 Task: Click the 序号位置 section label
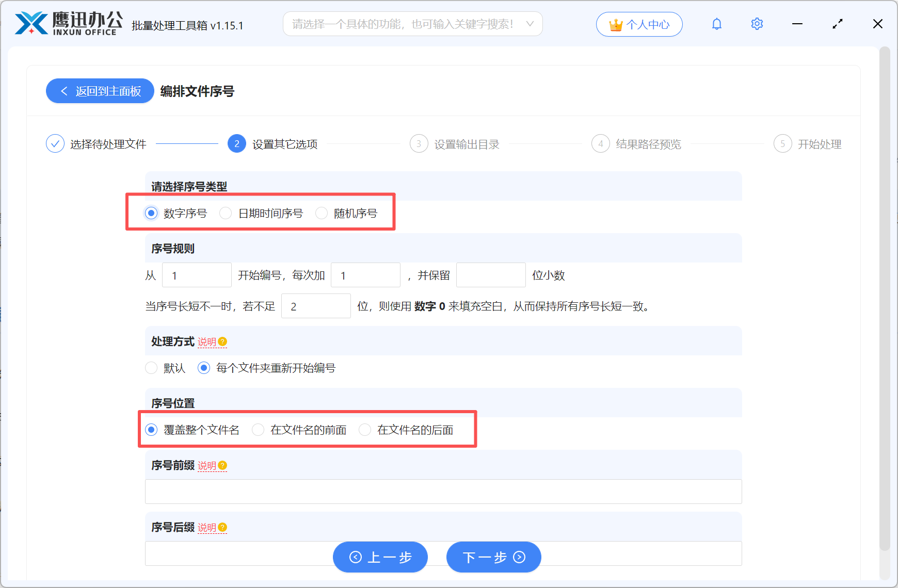click(x=173, y=403)
